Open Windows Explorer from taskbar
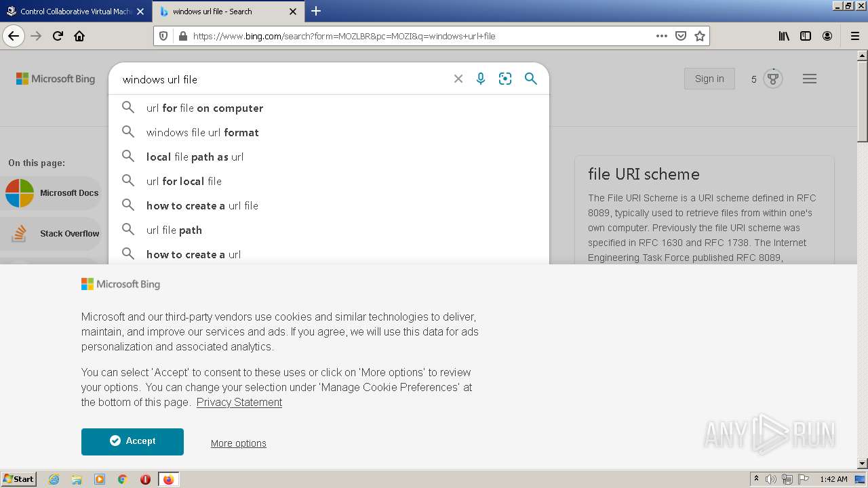The image size is (868, 488). (77, 479)
